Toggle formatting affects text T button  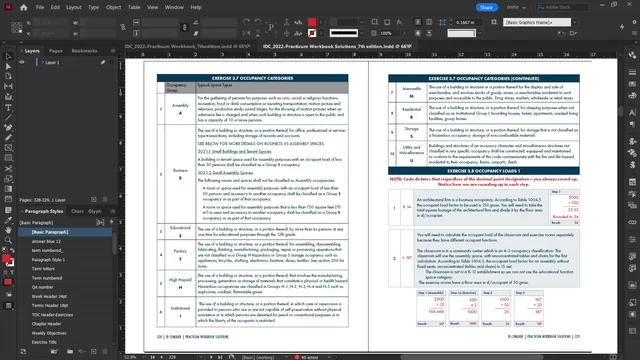(x=12, y=272)
